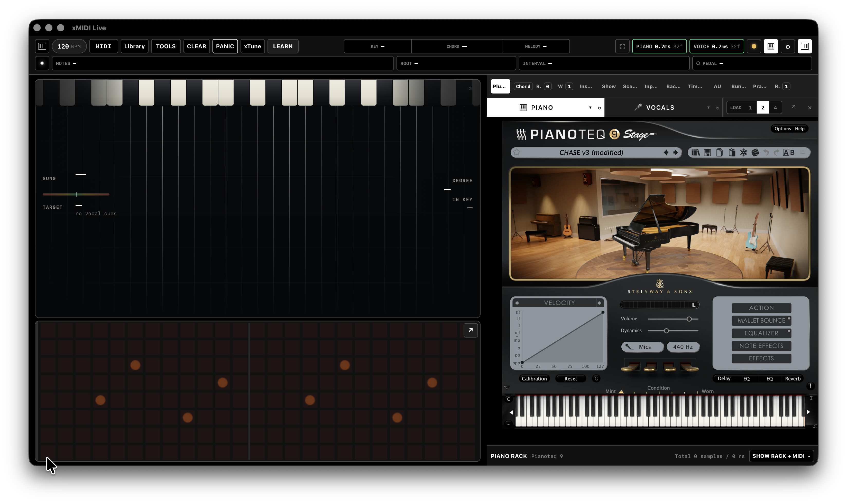Screen dimensions: 847x504
Task: Open the settings gear icon
Action: pos(788,46)
